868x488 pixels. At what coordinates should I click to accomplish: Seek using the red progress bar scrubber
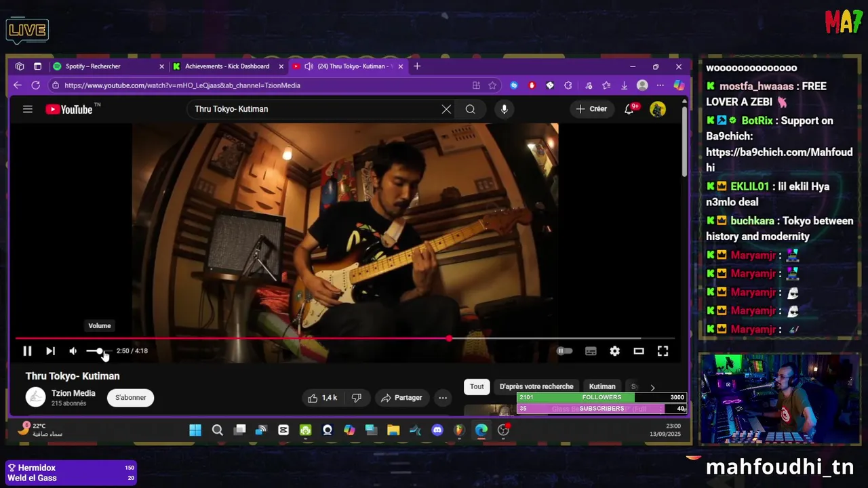(449, 338)
